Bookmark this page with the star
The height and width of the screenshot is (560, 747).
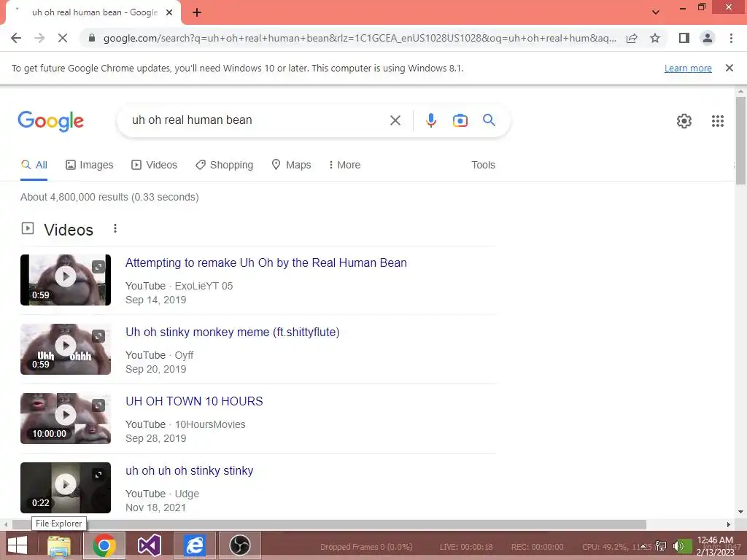(655, 38)
